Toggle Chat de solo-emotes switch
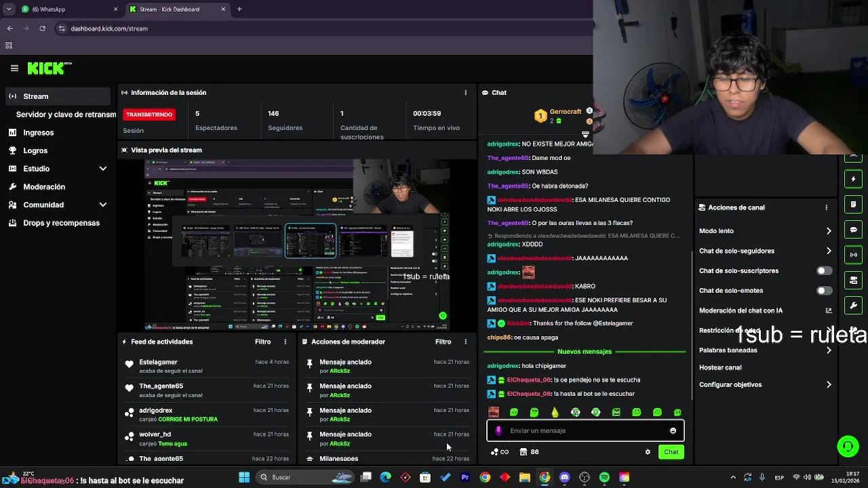This screenshot has height=488, width=868. pyautogui.click(x=824, y=291)
